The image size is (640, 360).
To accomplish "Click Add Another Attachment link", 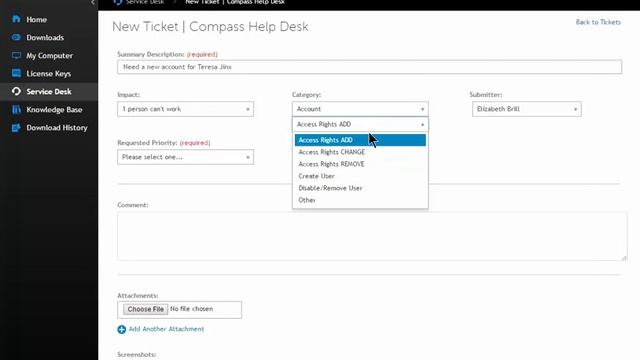I will click(166, 329).
